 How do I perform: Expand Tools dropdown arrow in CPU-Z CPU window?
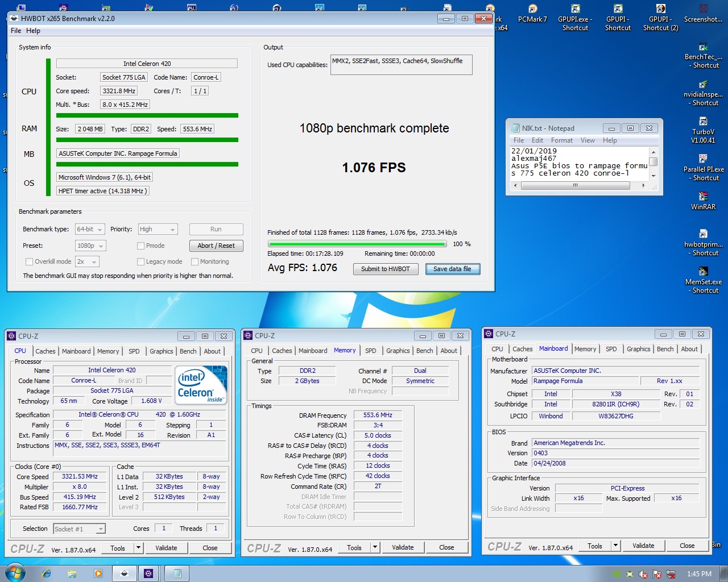coord(138,548)
